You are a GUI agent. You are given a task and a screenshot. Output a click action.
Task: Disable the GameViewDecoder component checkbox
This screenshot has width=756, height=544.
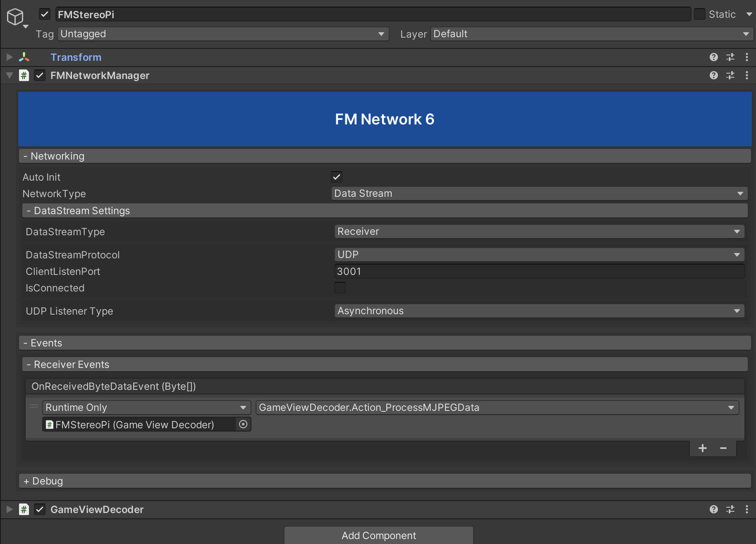pyautogui.click(x=40, y=509)
